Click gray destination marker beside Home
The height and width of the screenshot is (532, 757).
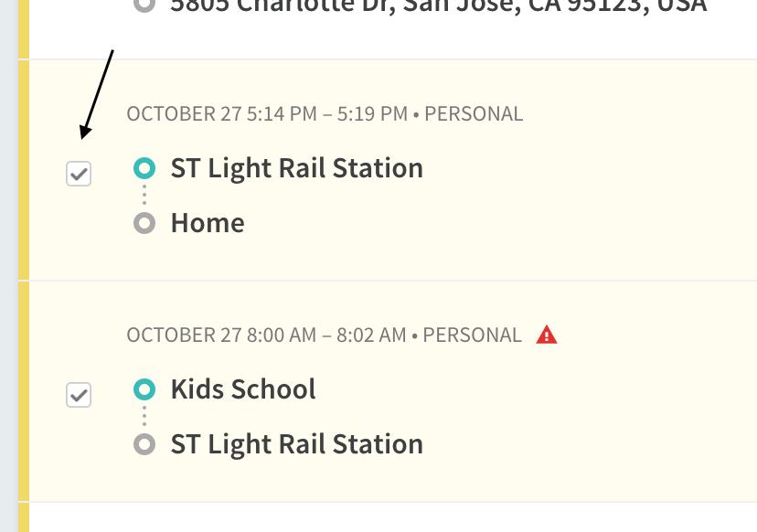click(x=144, y=223)
